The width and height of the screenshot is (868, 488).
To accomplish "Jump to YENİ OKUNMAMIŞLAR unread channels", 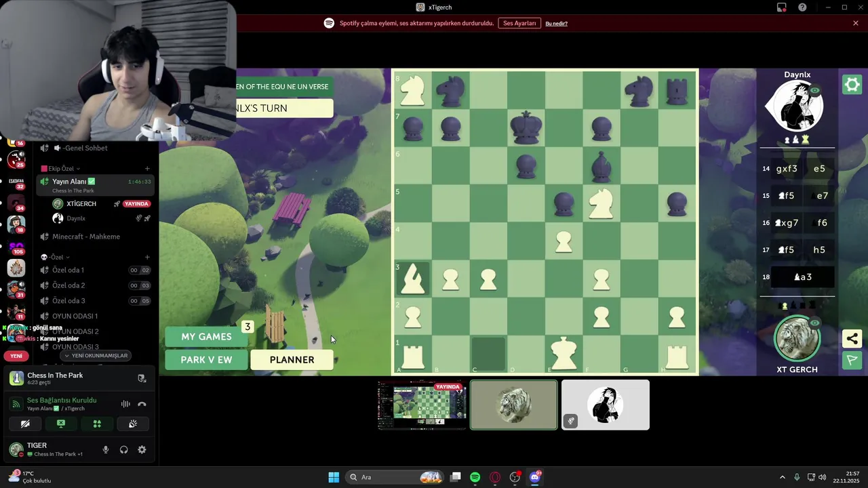I will pos(96,355).
